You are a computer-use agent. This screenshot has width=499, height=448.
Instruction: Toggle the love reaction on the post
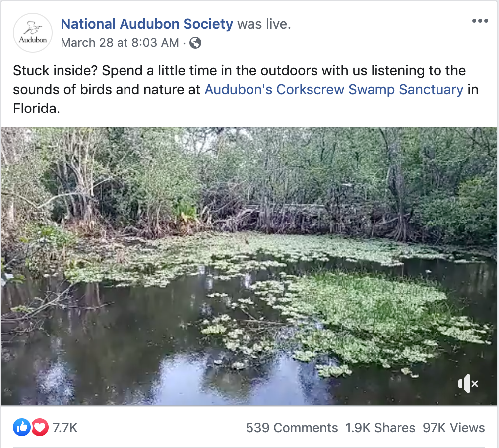tap(40, 427)
